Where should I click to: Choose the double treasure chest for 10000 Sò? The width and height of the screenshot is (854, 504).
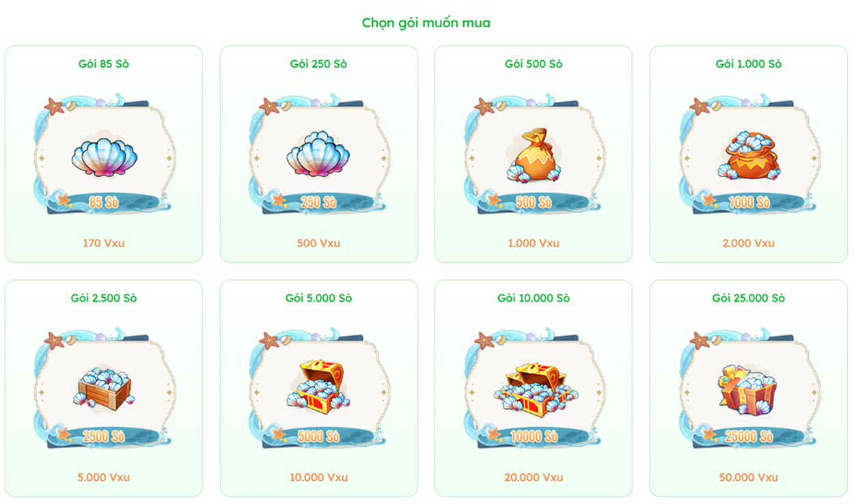point(533,389)
